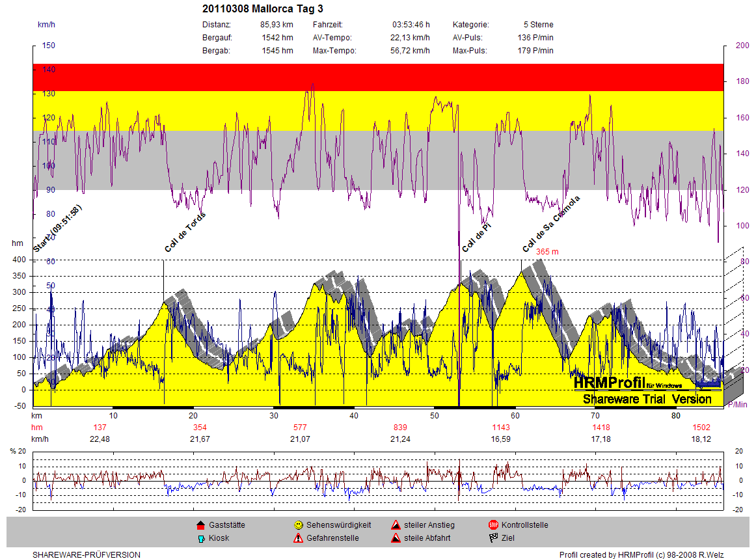This screenshot has height=559, width=756.
Task: Click the Gaststätte house icon in legend
Action: [200, 525]
